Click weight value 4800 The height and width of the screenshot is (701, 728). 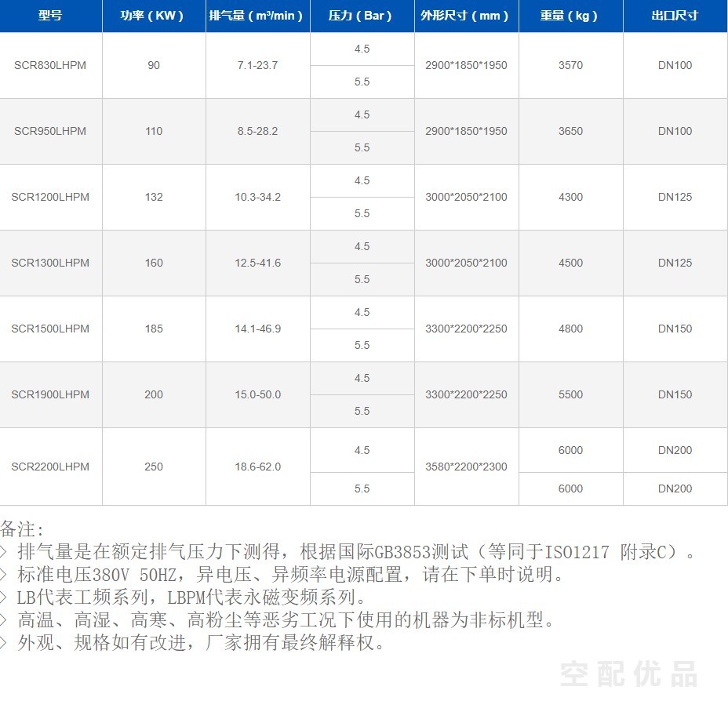tap(570, 329)
